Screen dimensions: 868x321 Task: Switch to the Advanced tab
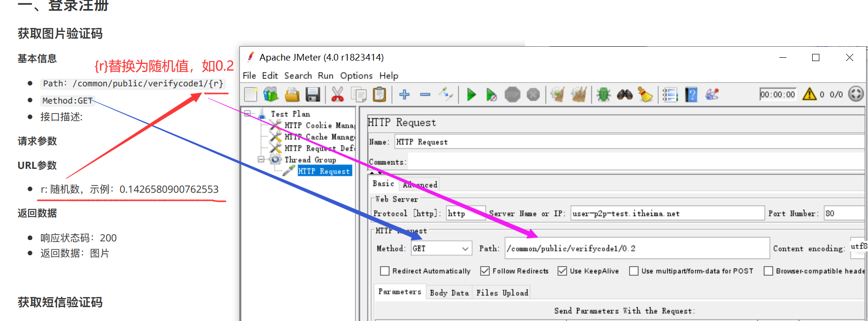click(x=420, y=185)
